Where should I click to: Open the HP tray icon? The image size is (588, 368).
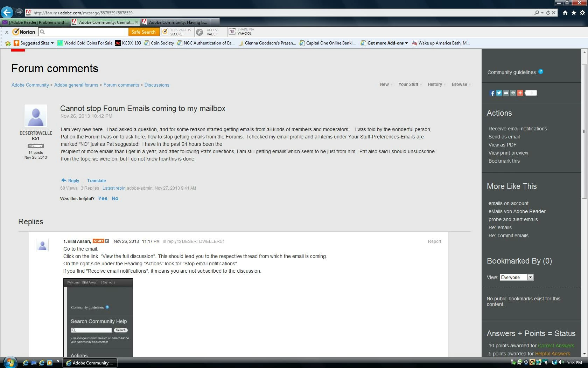pyautogui.click(x=526, y=362)
